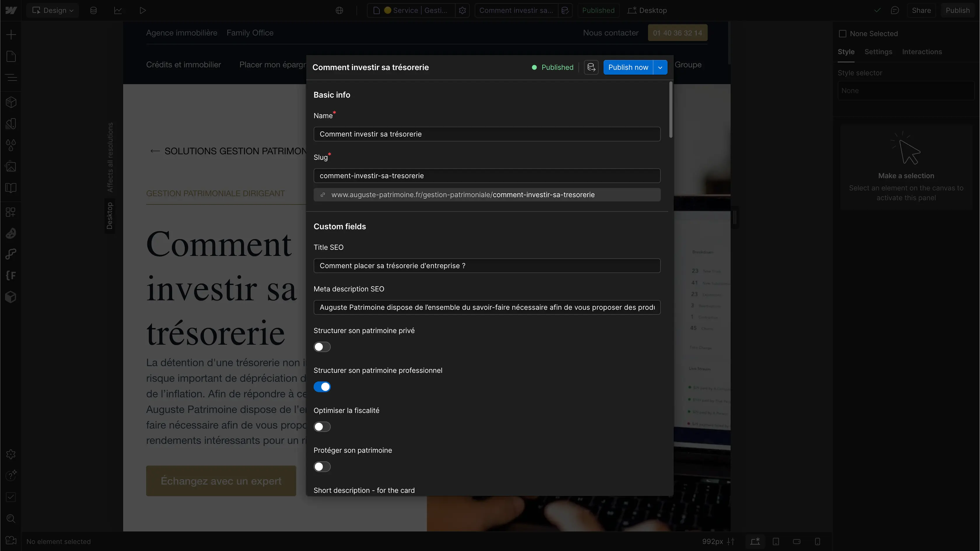The height and width of the screenshot is (551, 980).
Task: Click the Publish now button
Action: [628, 67]
